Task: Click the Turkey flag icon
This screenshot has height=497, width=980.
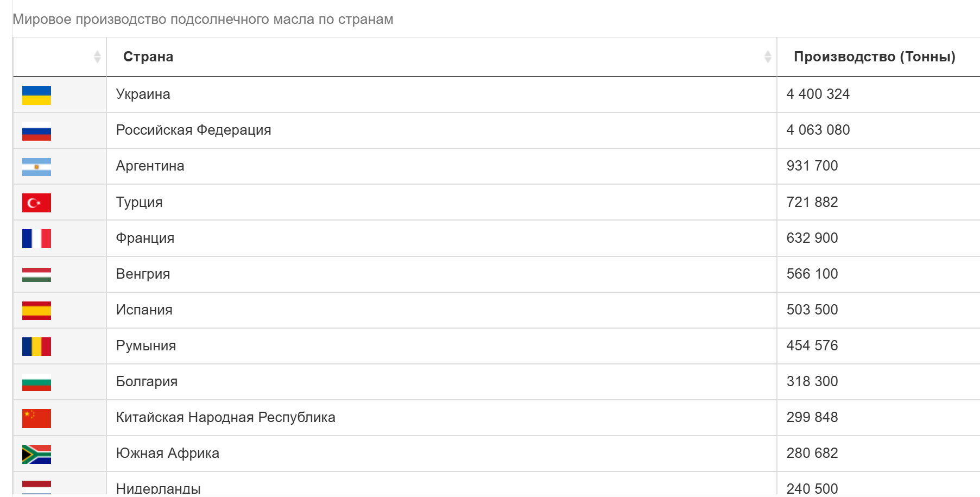Action: (36, 203)
